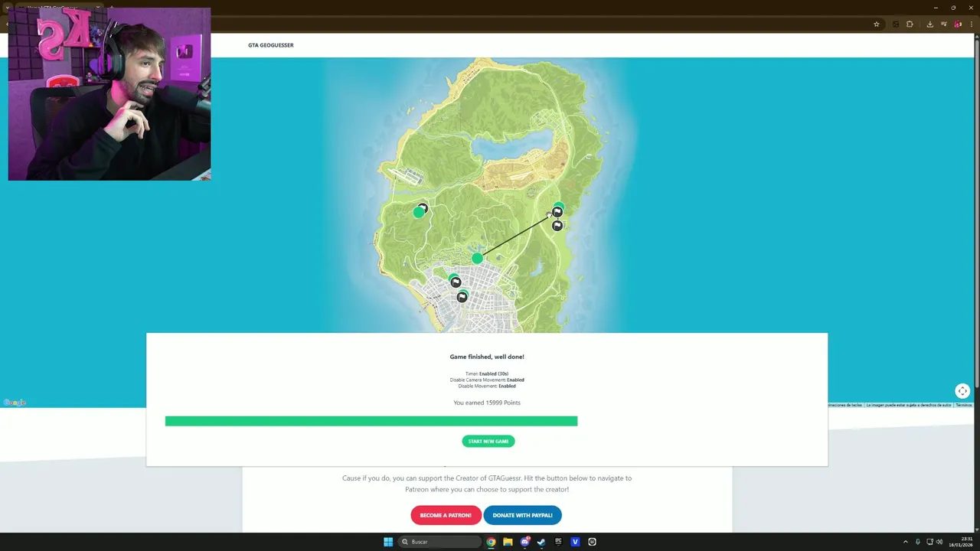Open Chrome from the taskbar
The image size is (980, 551).
(491, 542)
